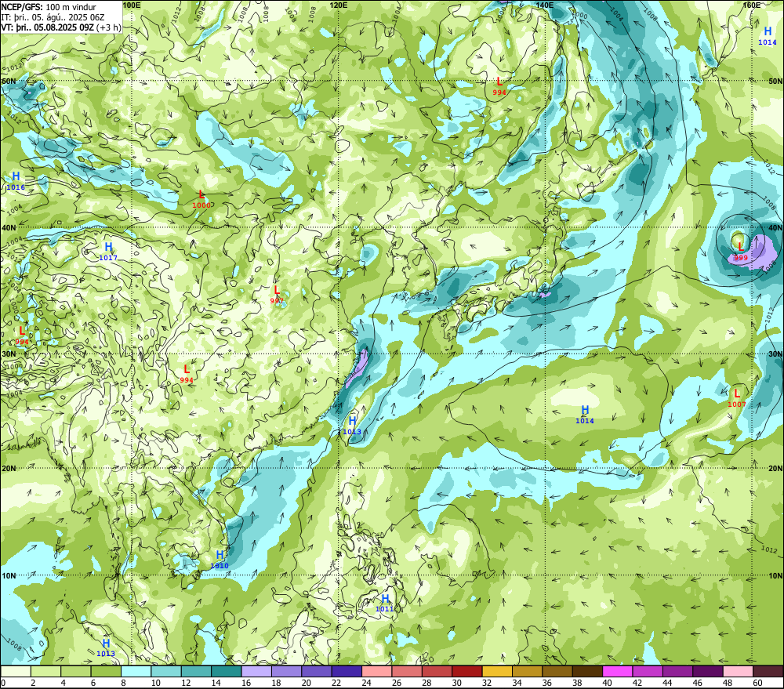Click the low pressure marker L 999
This screenshot has height=689, width=784.
point(741,252)
